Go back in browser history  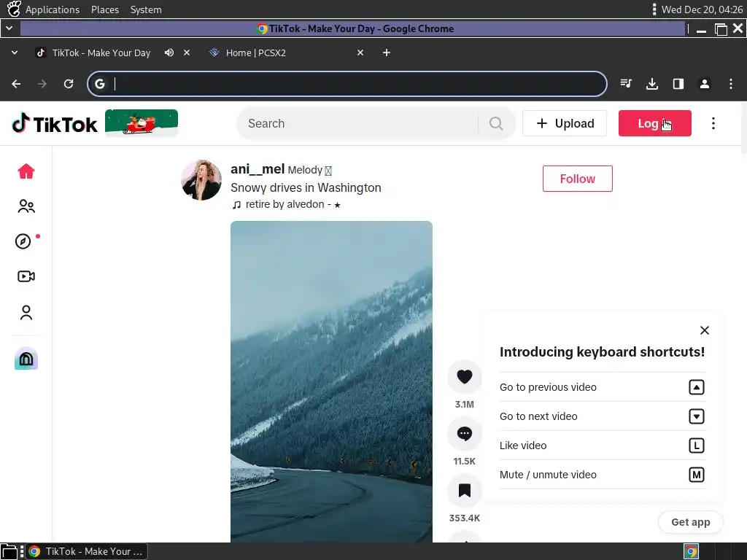point(16,84)
